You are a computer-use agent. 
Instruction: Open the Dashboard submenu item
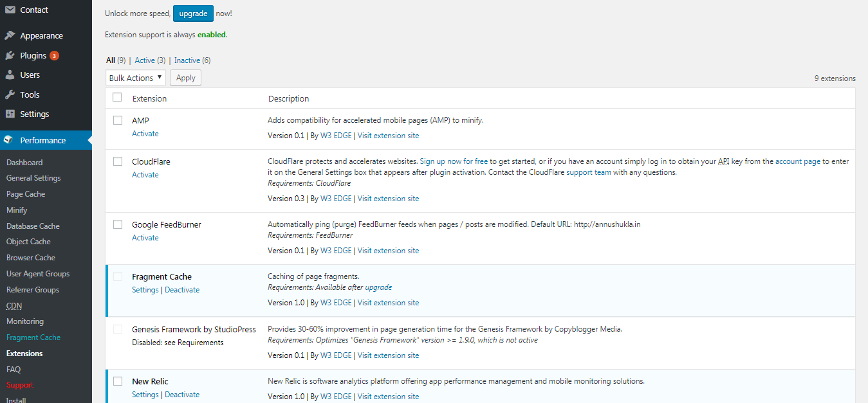tap(24, 163)
